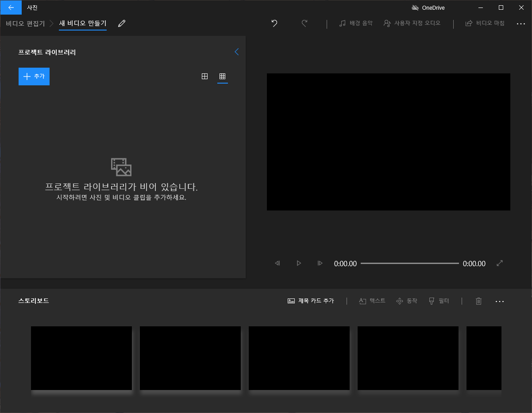Click the redo arrow icon
532x413 pixels.
[305, 23]
